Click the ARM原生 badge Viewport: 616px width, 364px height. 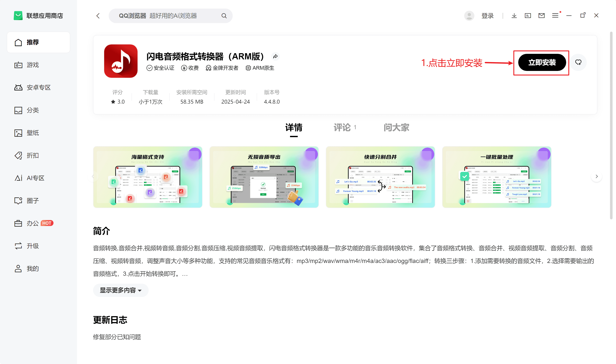260,68
